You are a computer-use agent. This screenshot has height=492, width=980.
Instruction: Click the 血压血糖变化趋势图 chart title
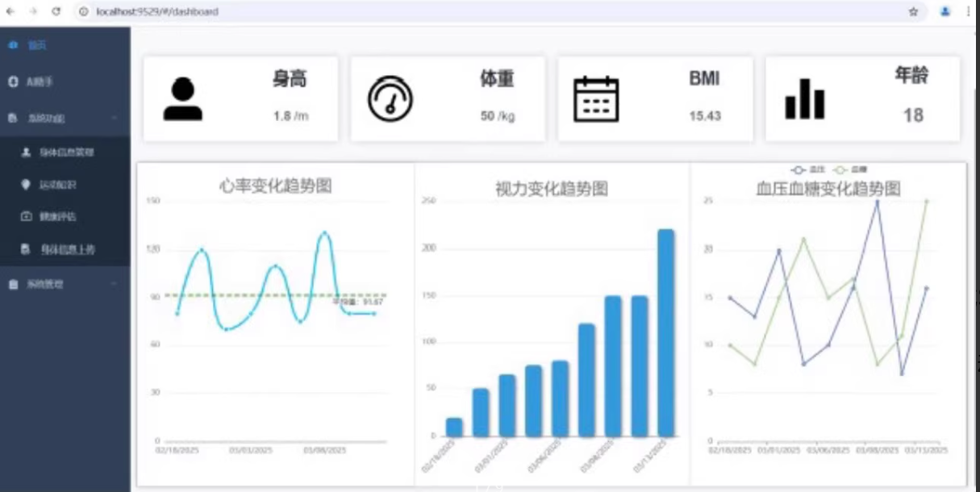pos(828,189)
